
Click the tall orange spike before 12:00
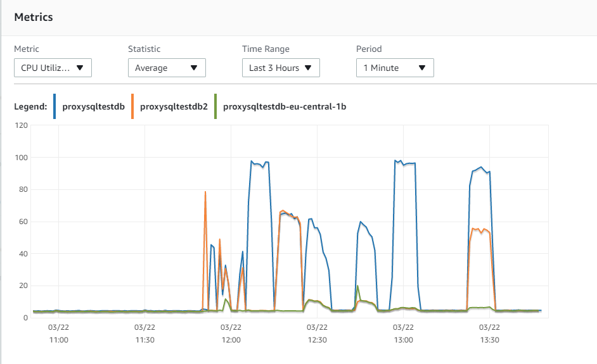(x=205, y=192)
